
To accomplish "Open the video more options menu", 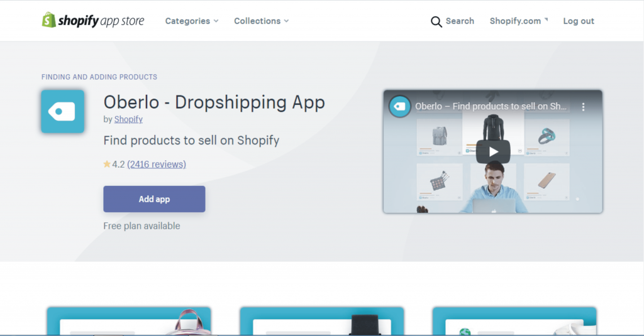I will point(583,107).
